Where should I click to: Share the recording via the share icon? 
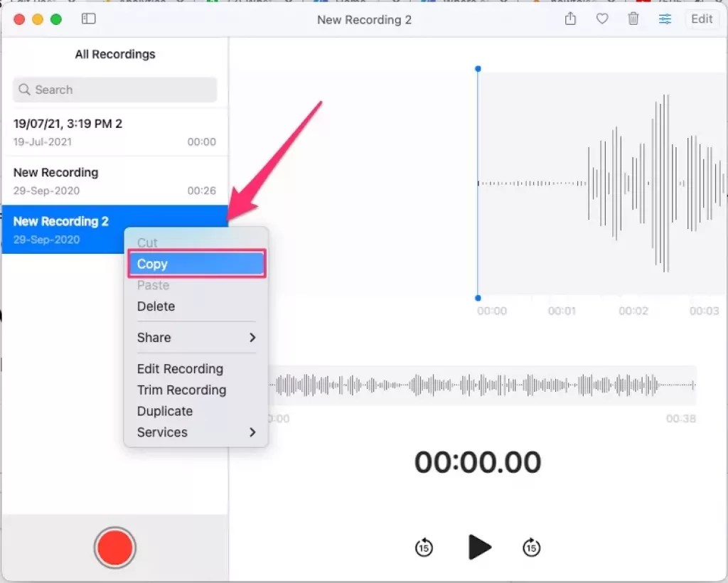(x=570, y=19)
